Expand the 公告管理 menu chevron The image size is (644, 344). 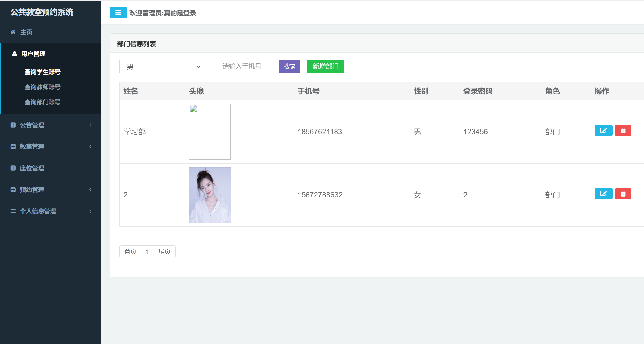[x=90, y=125]
